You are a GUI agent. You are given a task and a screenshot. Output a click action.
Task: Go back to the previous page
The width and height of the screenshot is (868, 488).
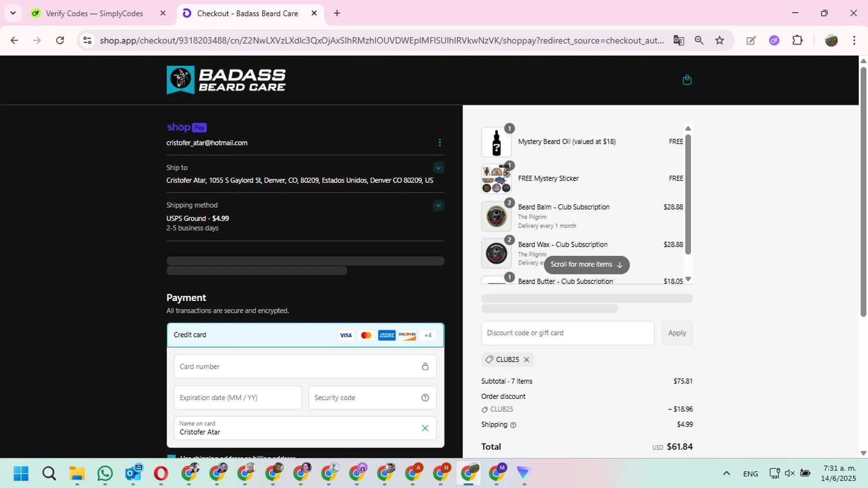(x=14, y=41)
